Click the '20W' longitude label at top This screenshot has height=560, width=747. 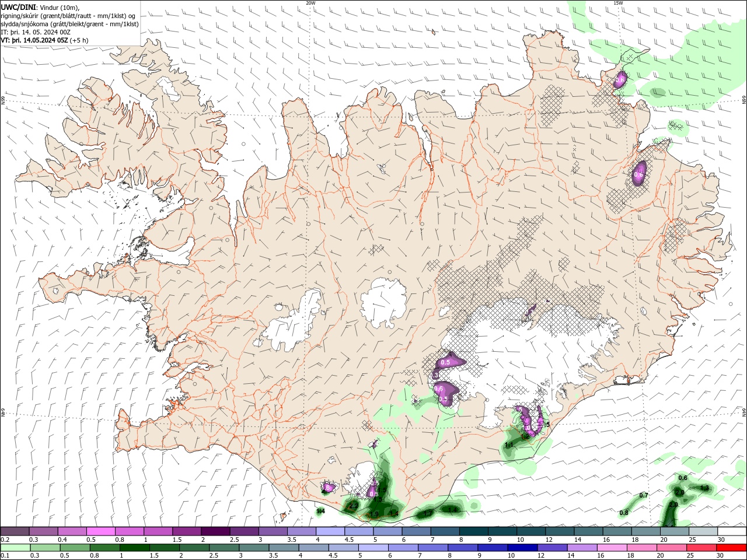tap(310, 3)
